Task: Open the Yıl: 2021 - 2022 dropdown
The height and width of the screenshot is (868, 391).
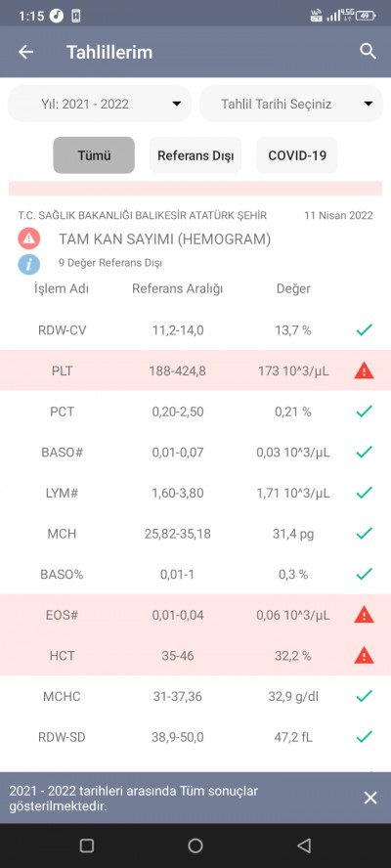Action: (100, 104)
